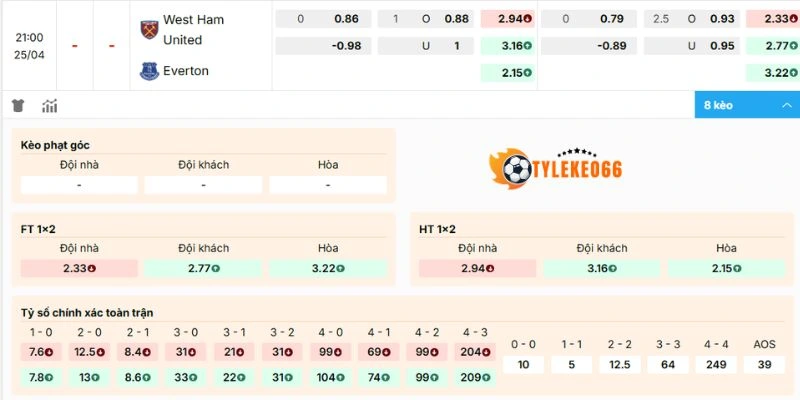This screenshot has height=400, width=800.
Task: Select FT 1×2 away odds 2.77
Action: (203, 268)
